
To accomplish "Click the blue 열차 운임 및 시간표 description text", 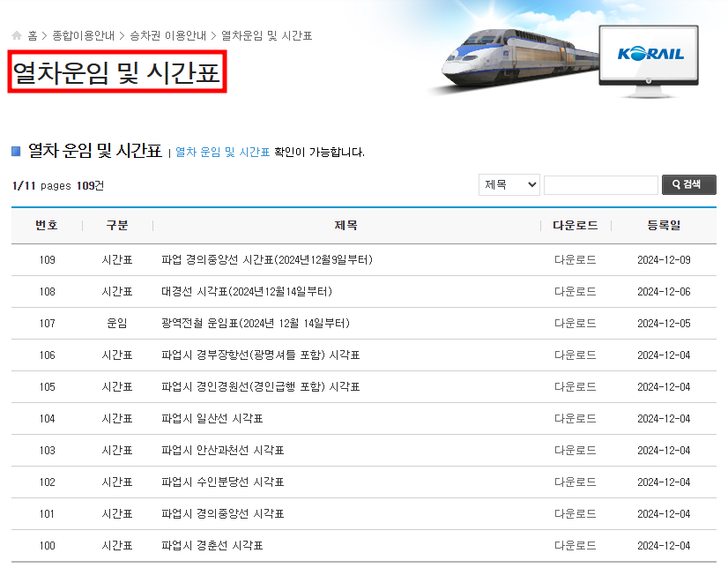I will click(x=222, y=153).
